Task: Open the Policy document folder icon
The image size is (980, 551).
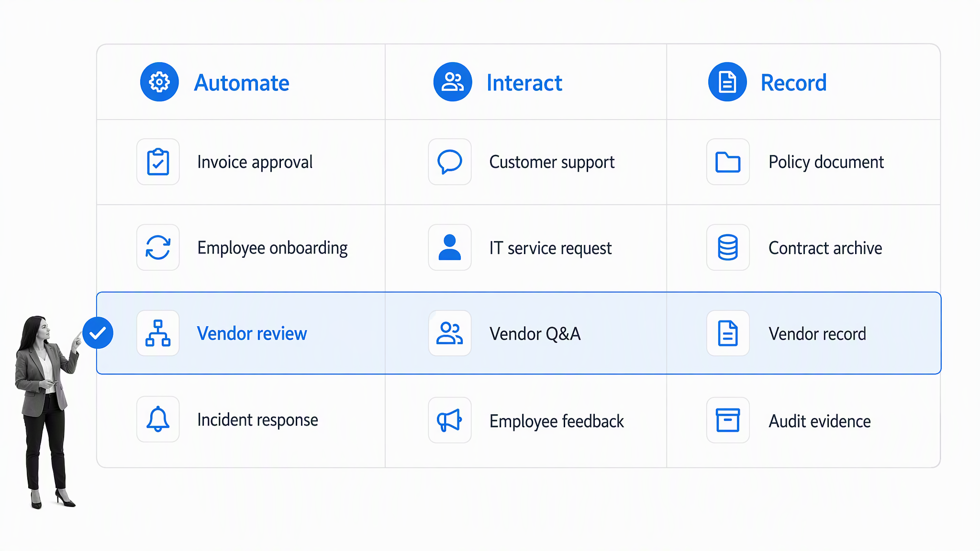Action: (x=728, y=162)
